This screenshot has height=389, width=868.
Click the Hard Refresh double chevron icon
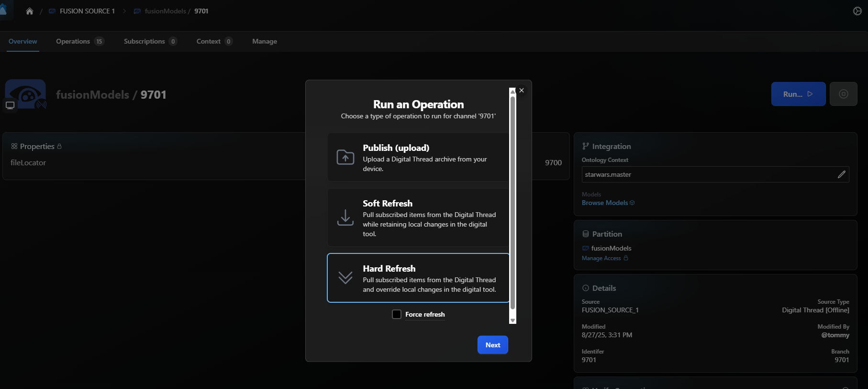[345, 278]
